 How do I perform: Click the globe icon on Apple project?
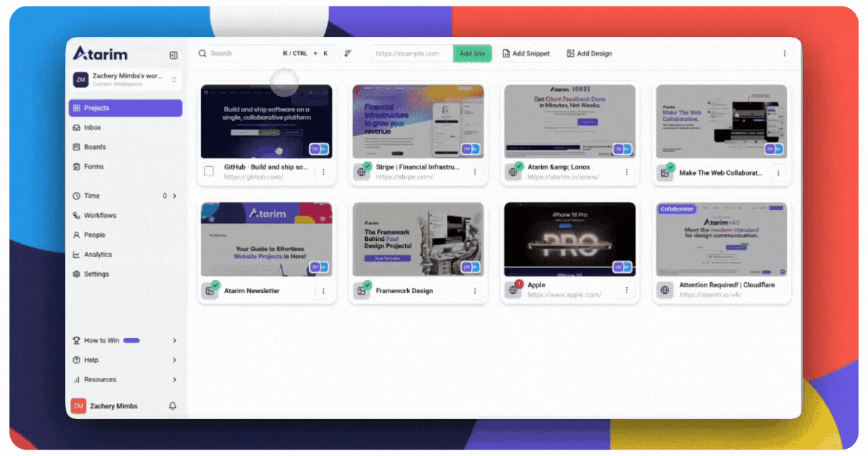pos(513,290)
